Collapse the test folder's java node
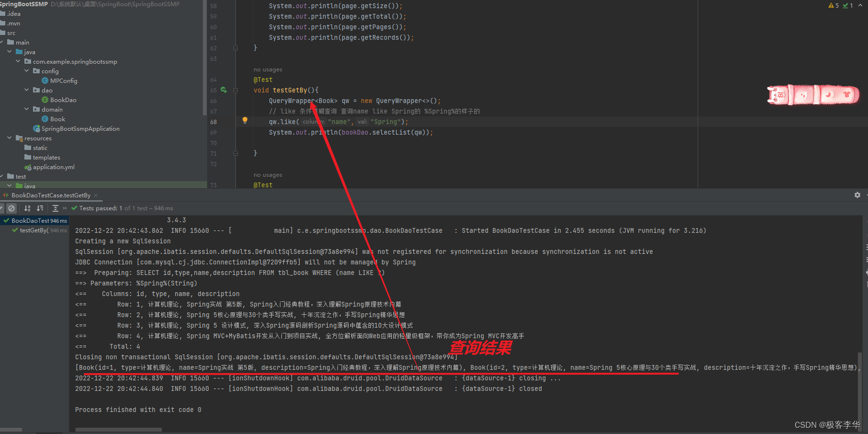This screenshot has height=434, width=868. click(10, 186)
